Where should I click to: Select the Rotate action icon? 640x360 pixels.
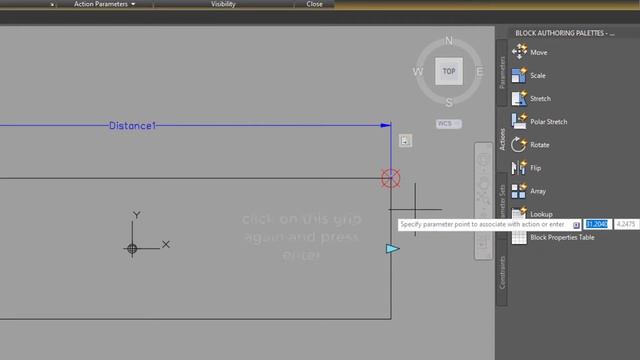coord(519,144)
